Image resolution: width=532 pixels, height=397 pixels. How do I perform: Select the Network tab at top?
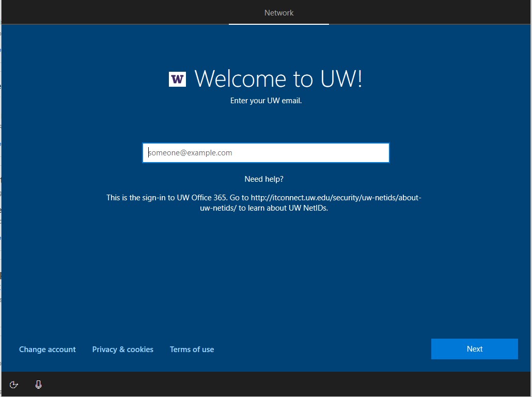coord(279,12)
